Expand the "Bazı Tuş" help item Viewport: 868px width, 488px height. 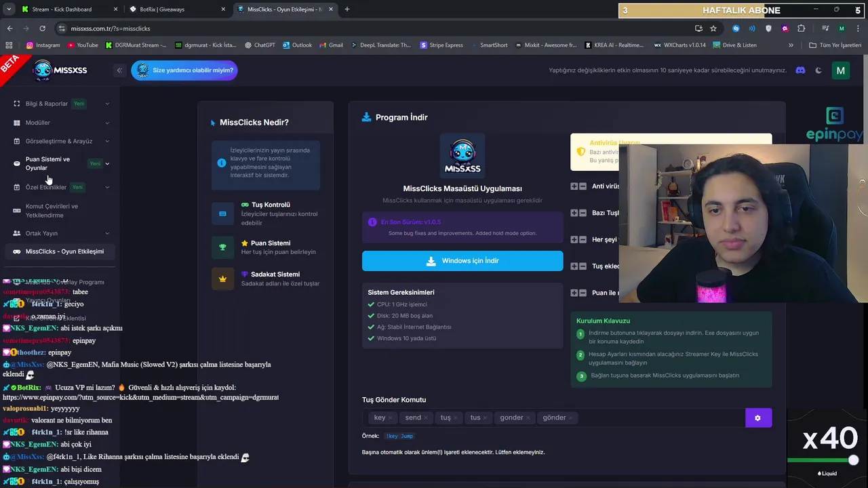pyautogui.click(x=578, y=213)
